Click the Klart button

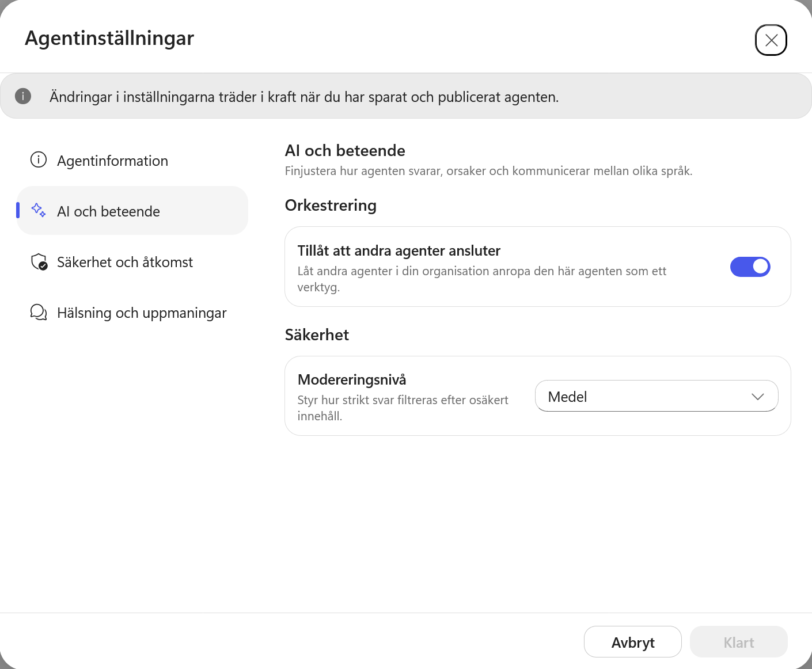[x=739, y=642]
